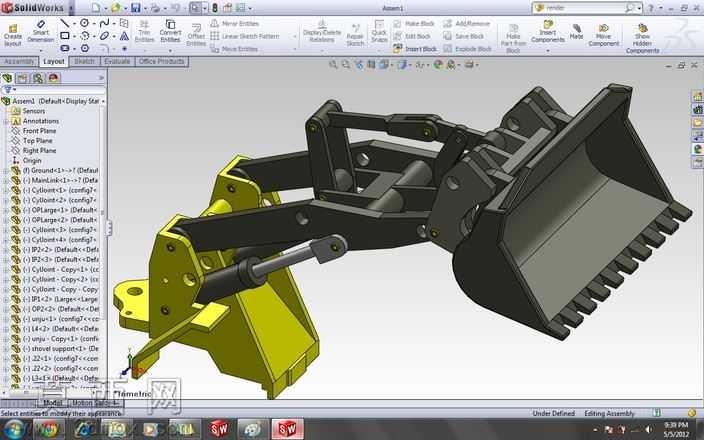The height and width of the screenshot is (440, 704).
Task: Click the Convert Entities tool
Action: (170, 31)
